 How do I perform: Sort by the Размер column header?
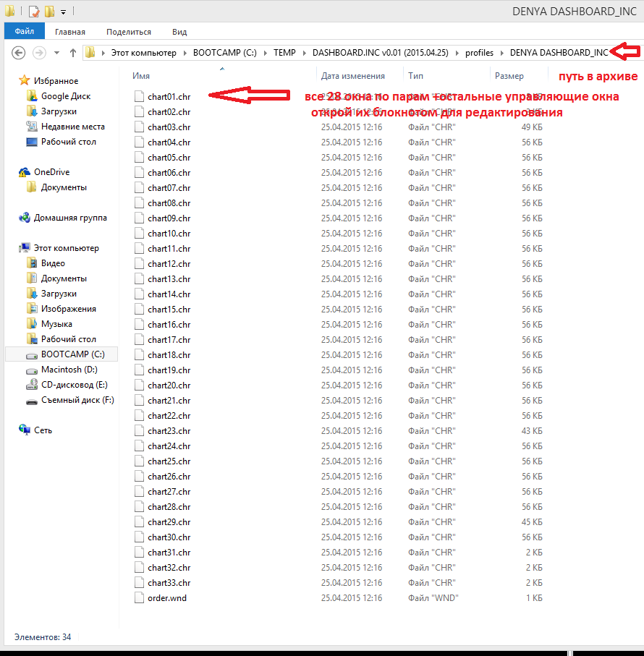[x=509, y=76]
